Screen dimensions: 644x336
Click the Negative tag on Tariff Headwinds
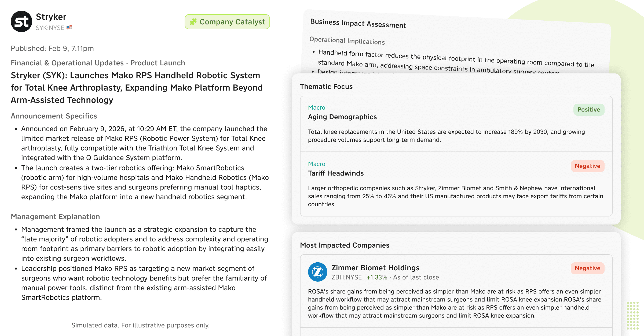(x=587, y=166)
